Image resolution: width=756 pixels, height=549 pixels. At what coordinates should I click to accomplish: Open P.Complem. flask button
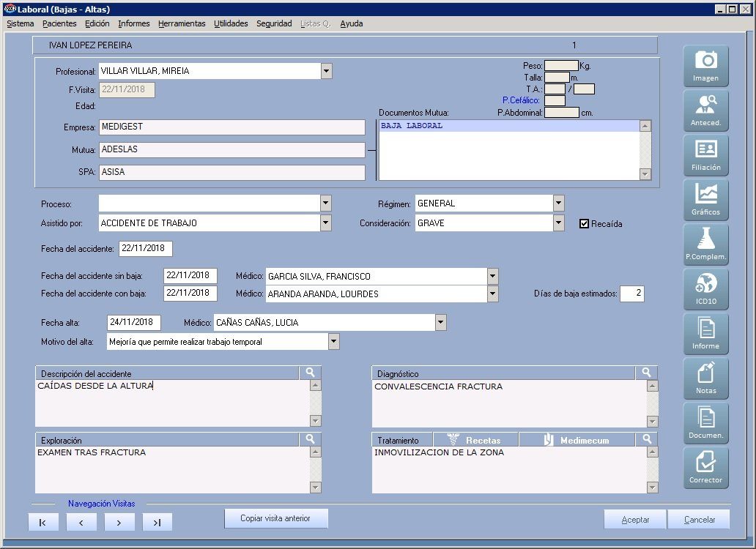[x=705, y=244]
